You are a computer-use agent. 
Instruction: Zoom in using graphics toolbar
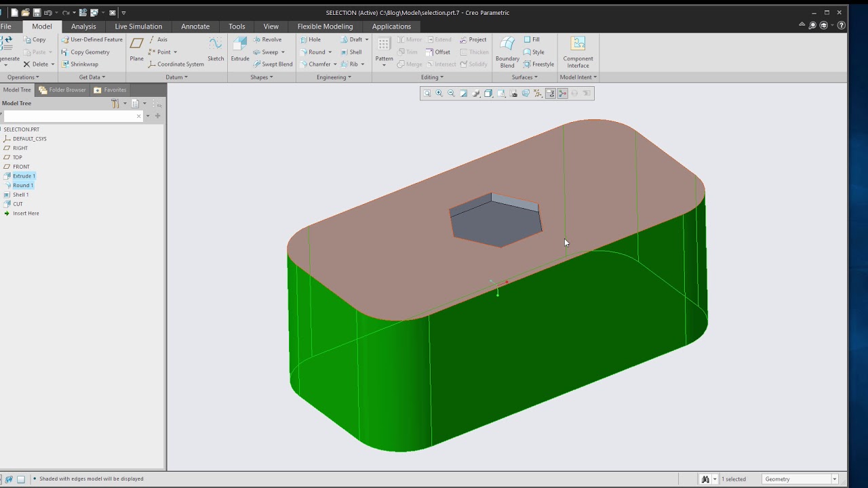(x=439, y=94)
